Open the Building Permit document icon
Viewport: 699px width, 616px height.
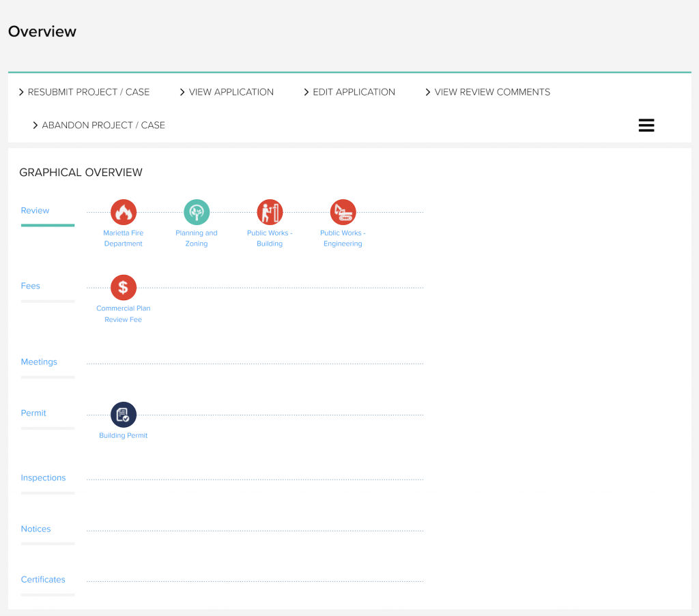point(124,415)
